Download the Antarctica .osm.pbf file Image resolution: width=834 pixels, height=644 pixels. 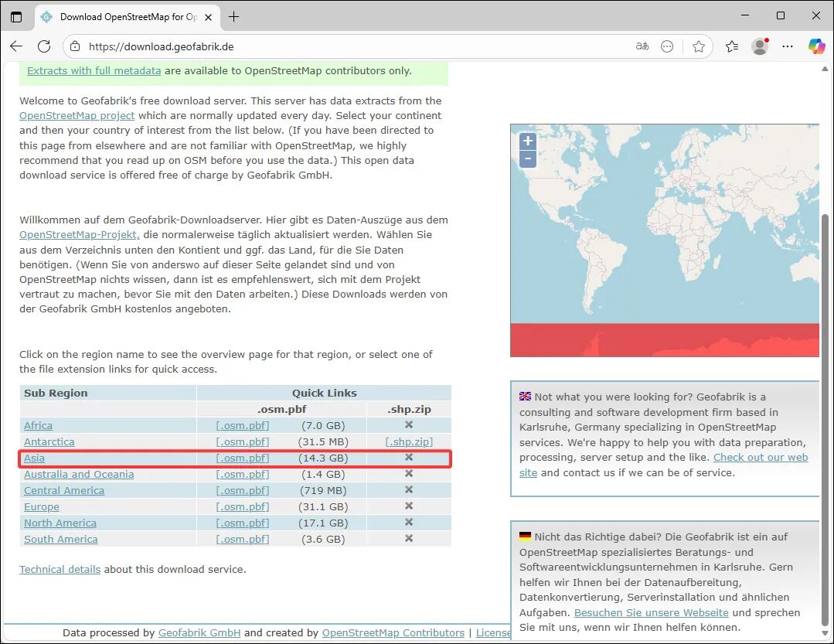tap(243, 442)
